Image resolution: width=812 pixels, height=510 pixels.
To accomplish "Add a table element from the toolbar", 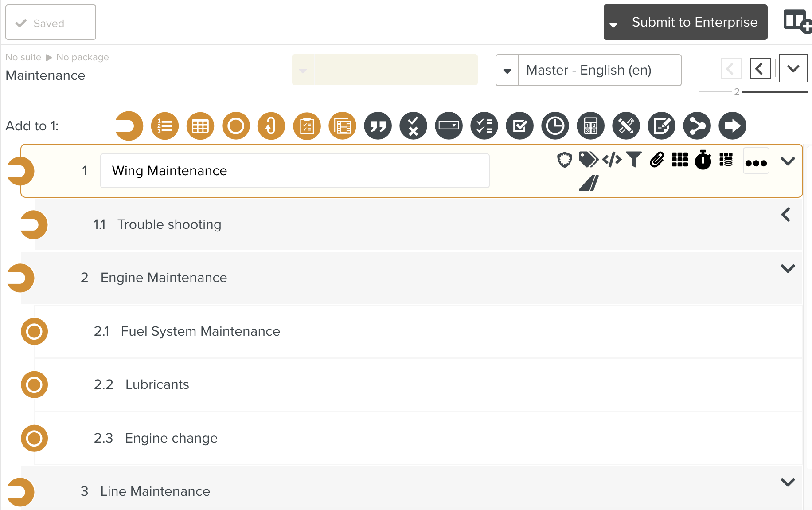I will (x=200, y=126).
